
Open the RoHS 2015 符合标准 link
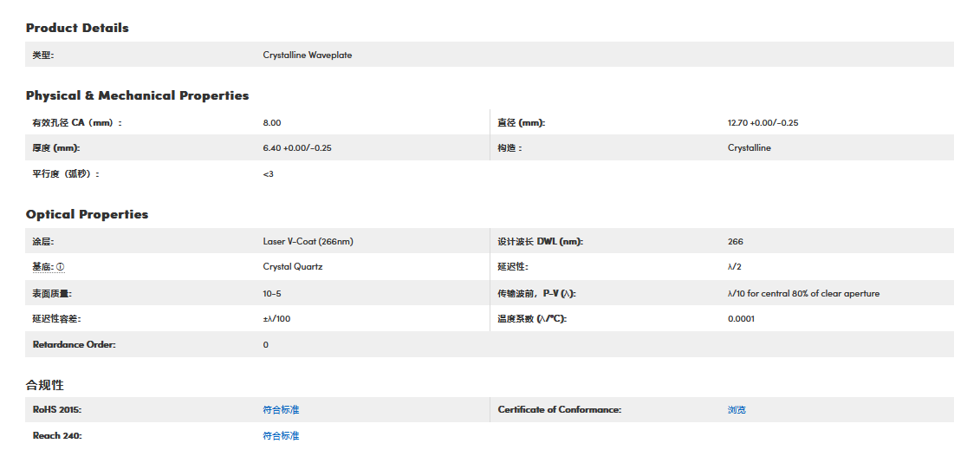click(281, 409)
